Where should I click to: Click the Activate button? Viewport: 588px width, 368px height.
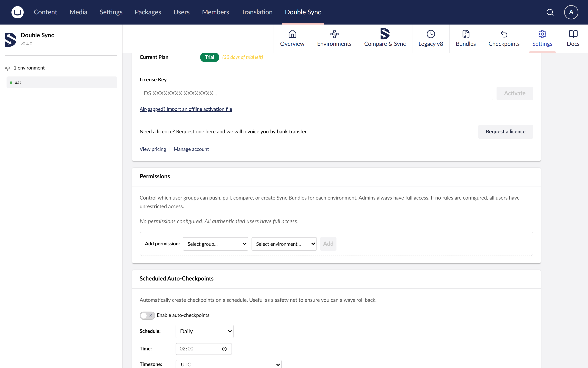pyautogui.click(x=515, y=93)
